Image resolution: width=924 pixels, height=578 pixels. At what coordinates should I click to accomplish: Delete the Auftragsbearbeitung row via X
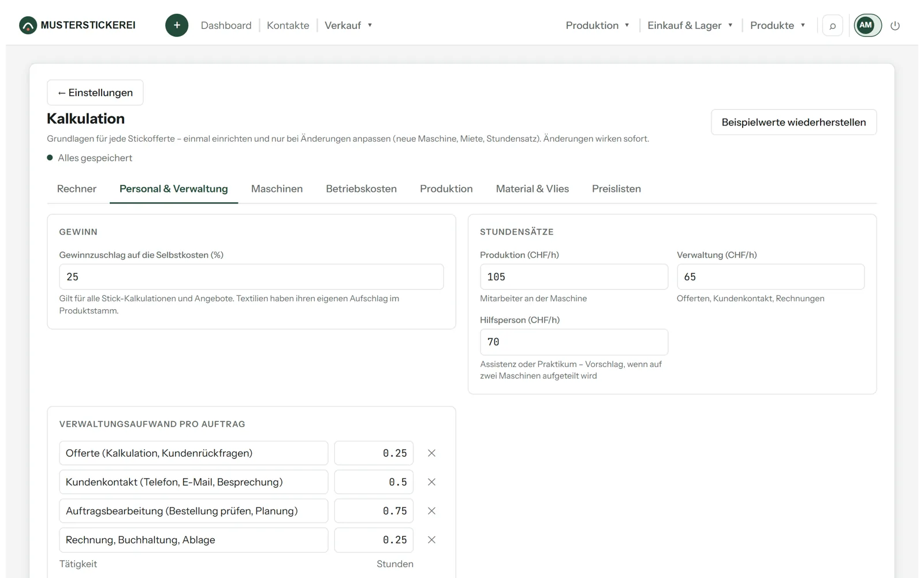pyautogui.click(x=431, y=511)
